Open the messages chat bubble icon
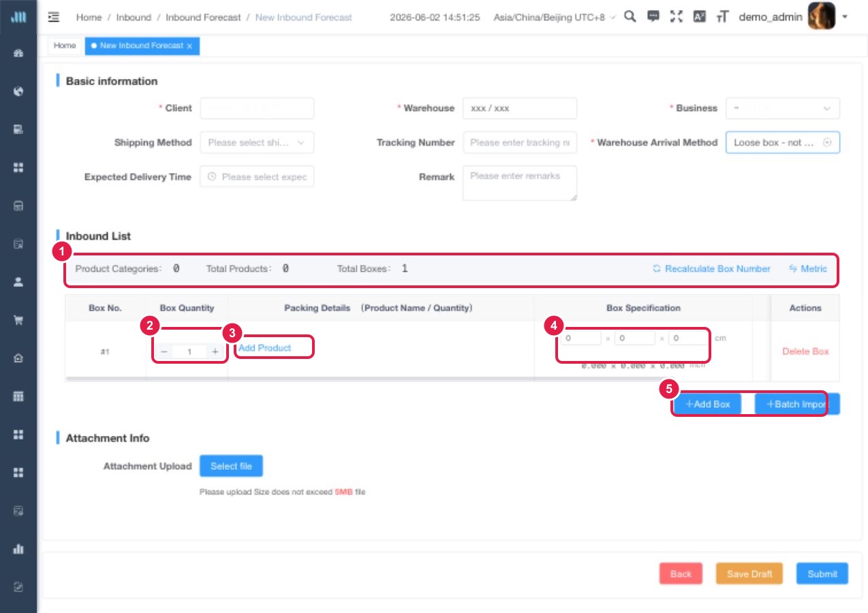This screenshot has height=613, width=868. [653, 17]
